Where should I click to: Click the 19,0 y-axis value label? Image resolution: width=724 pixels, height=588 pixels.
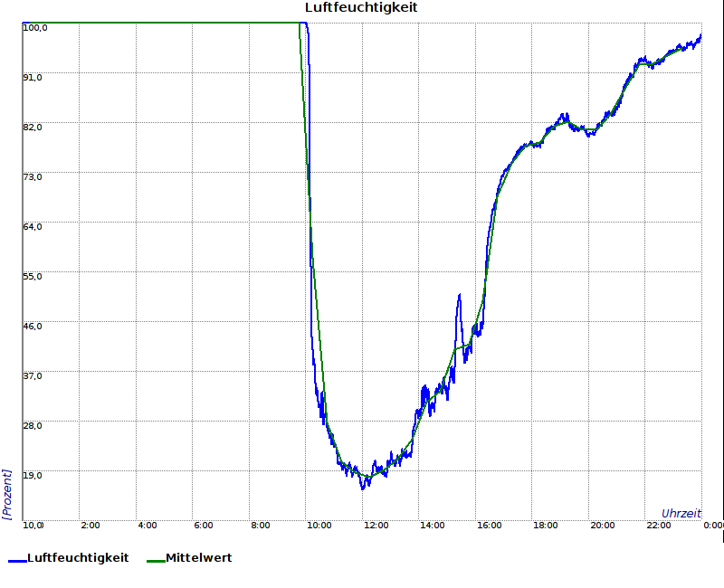(33, 474)
